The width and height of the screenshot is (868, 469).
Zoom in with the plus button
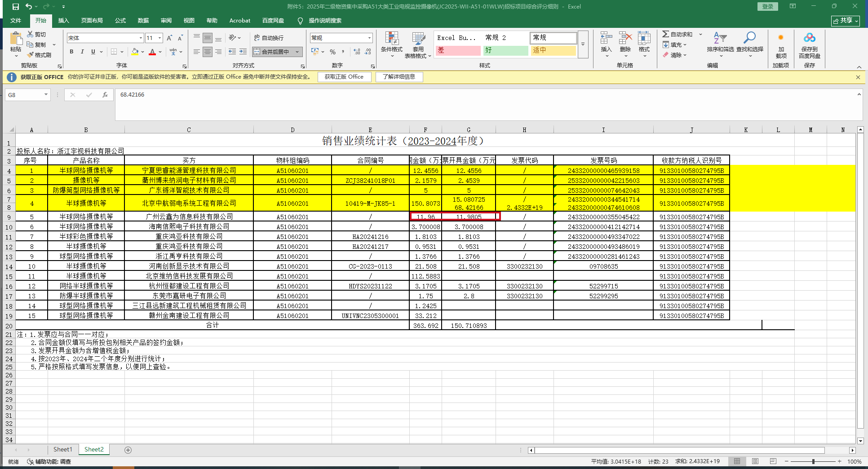(x=839, y=461)
